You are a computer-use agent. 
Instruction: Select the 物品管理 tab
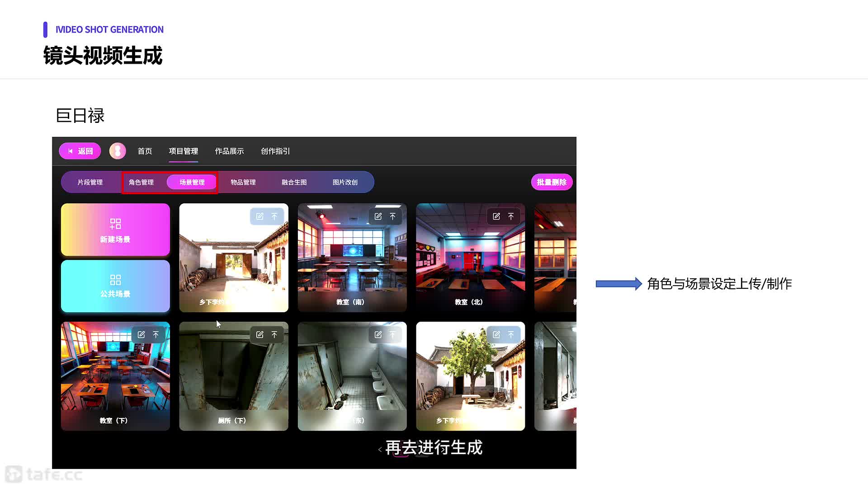(x=243, y=182)
